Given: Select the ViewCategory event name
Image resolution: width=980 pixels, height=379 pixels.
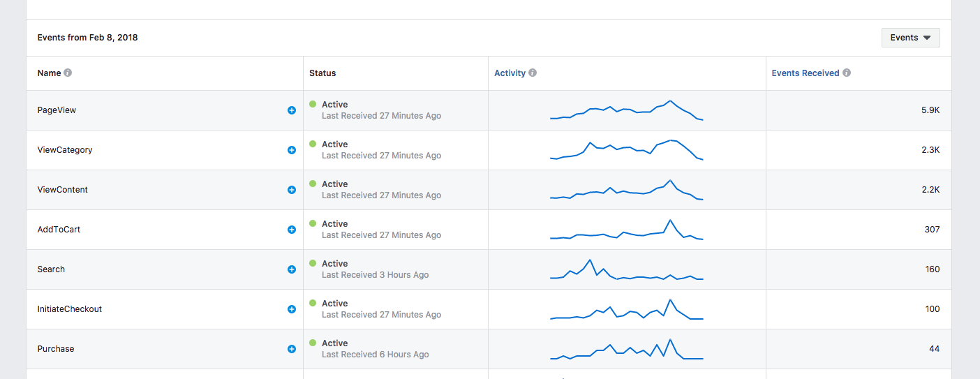Looking at the screenshot, I should pyautogui.click(x=65, y=150).
